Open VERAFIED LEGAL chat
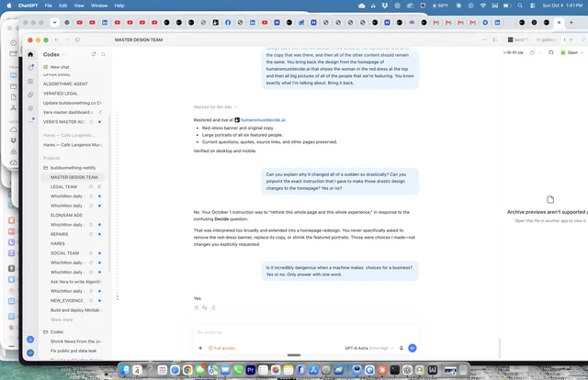This screenshot has height=380, width=588. [x=61, y=94]
